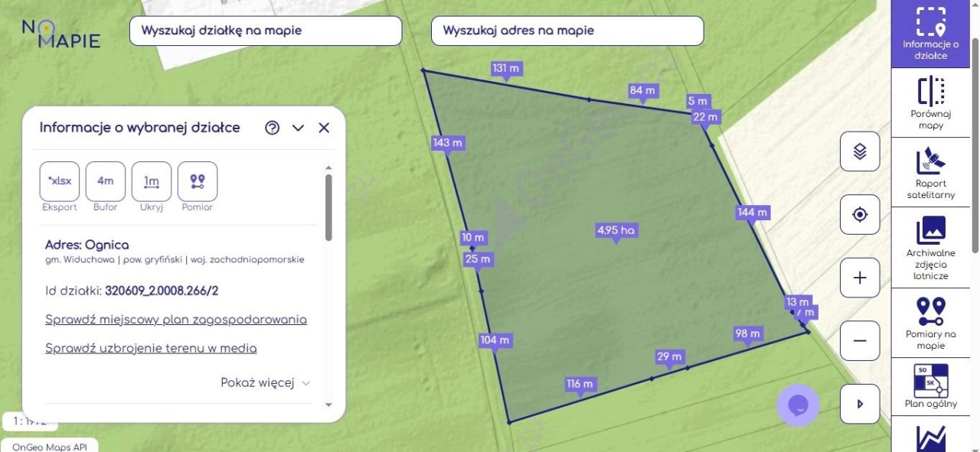Open the chat support bubble
Image resolution: width=980 pixels, height=452 pixels.
[x=798, y=405]
